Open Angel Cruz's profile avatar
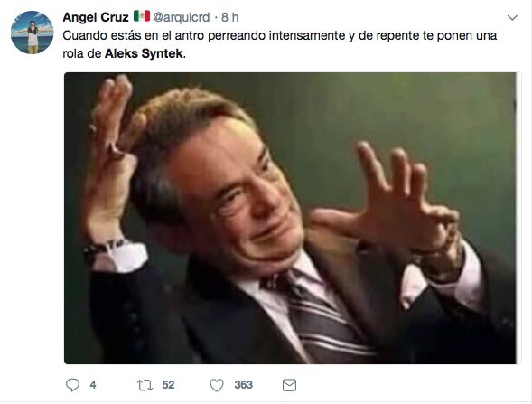This screenshot has height=404, width=532. coord(33,33)
